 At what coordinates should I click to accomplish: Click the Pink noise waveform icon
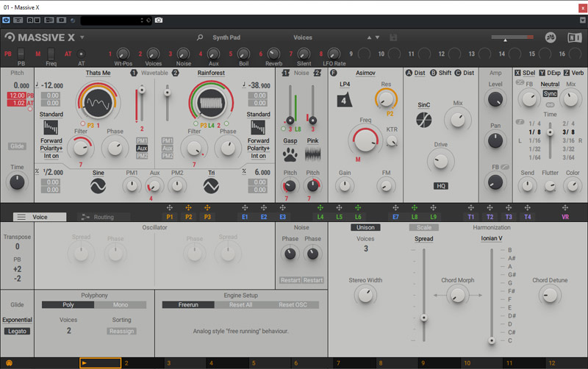pyautogui.click(x=313, y=154)
